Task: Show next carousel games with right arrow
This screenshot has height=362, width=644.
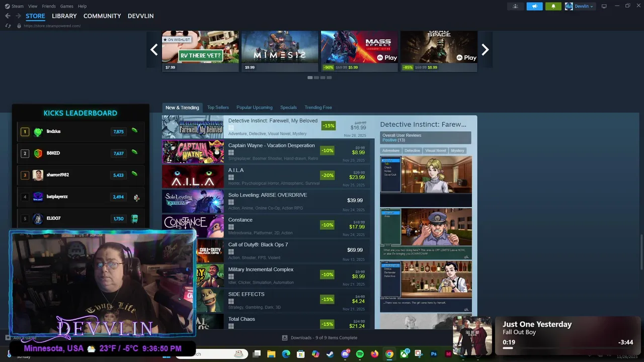Action: 485,49
